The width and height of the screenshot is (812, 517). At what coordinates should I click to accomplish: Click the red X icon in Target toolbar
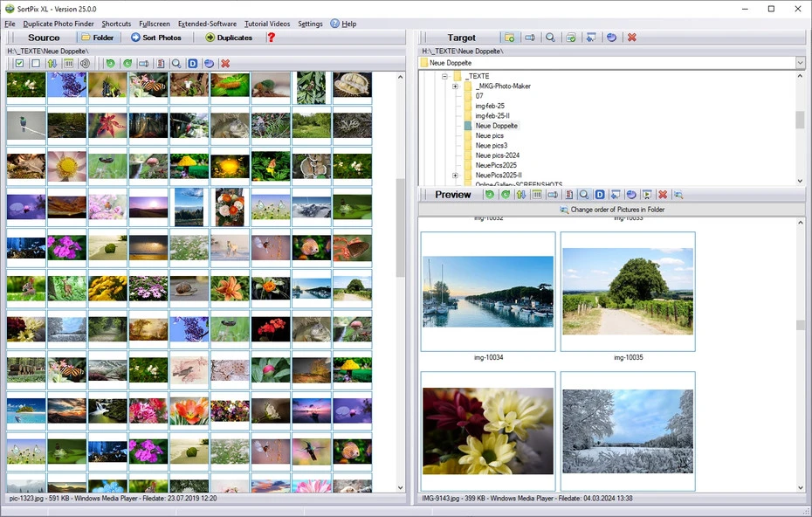(631, 38)
